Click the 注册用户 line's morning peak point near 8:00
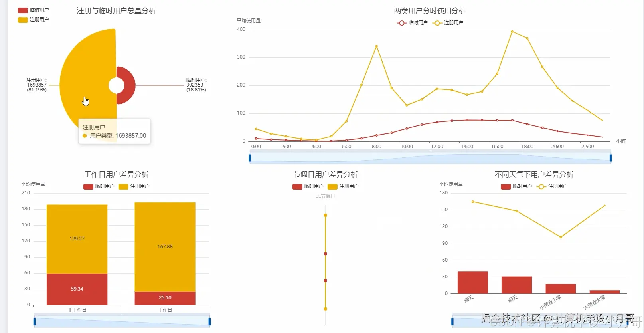Screen dimensions: 644x333 (x=377, y=46)
